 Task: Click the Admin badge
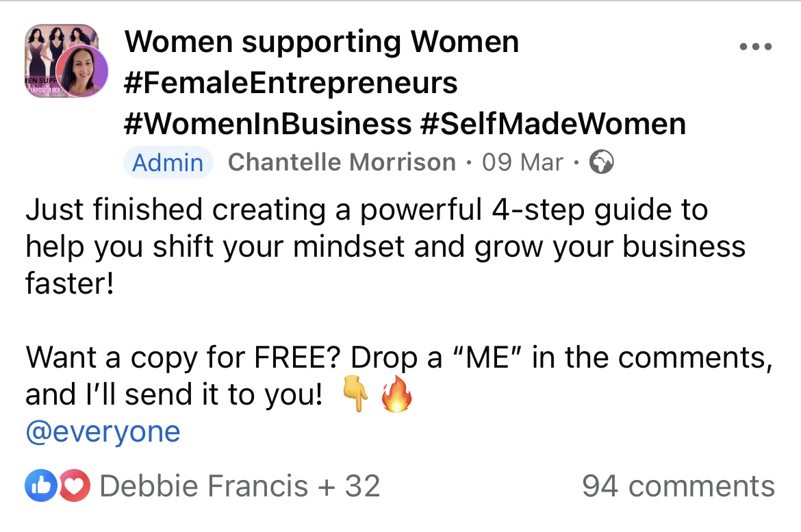tap(168, 163)
